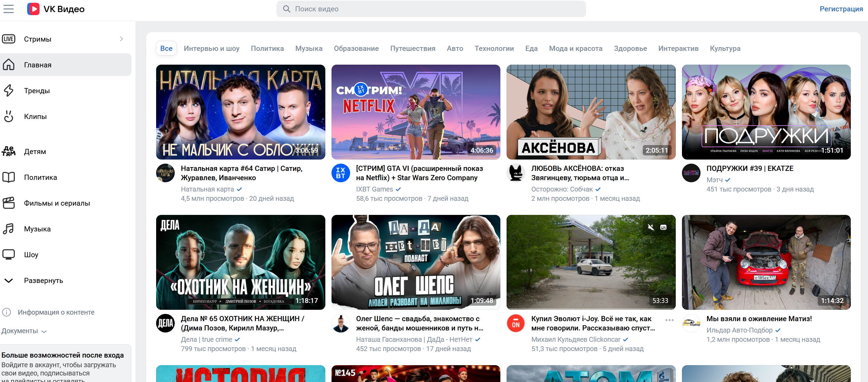The width and height of the screenshot is (868, 382).
Task: Select the Тренды lightning icon
Action: [9, 90]
